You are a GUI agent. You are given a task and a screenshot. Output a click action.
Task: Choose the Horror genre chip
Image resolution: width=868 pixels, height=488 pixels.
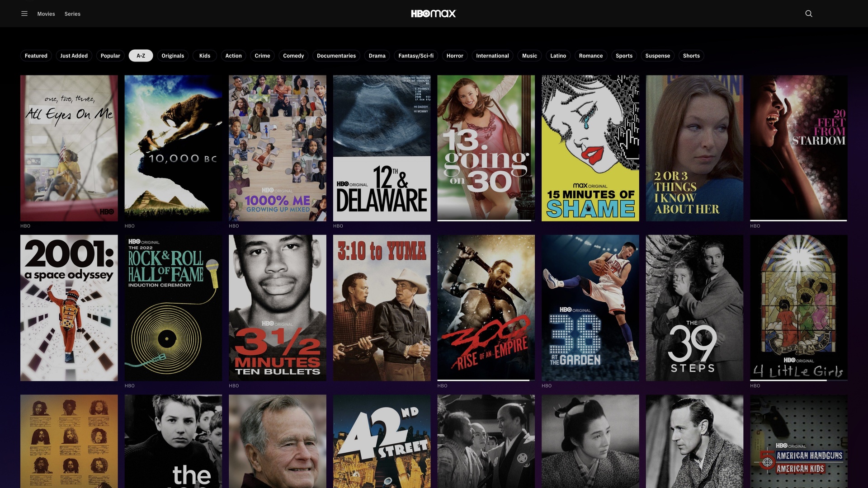tap(455, 56)
